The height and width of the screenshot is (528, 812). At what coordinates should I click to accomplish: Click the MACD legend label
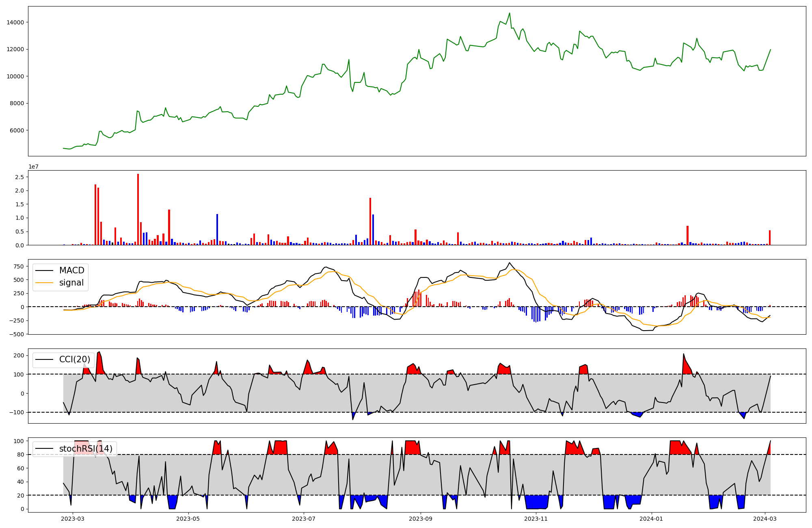pyautogui.click(x=71, y=270)
